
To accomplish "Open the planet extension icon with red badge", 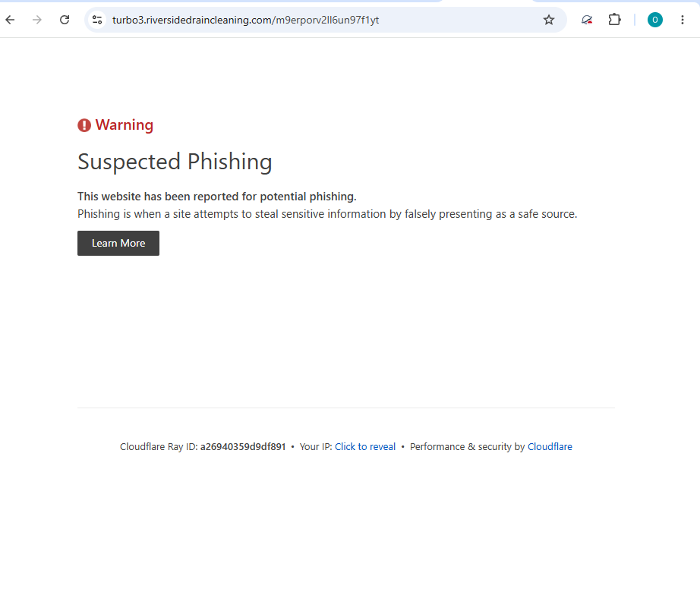I will tap(587, 20).
